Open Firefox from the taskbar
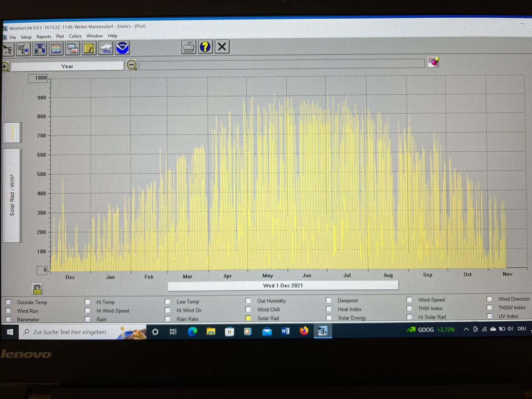Viewport: 532px width, 399px height. click(x=304, y=331)
